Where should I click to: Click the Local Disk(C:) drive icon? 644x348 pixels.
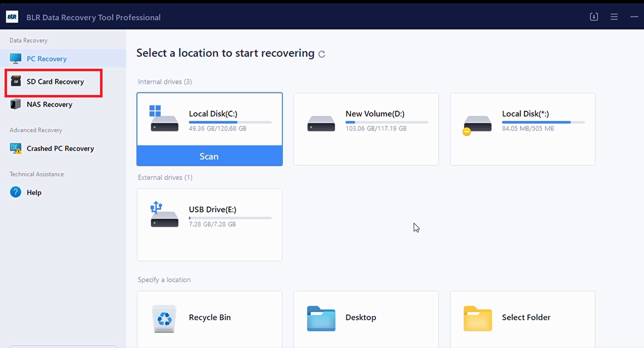(x=164, y=119)
